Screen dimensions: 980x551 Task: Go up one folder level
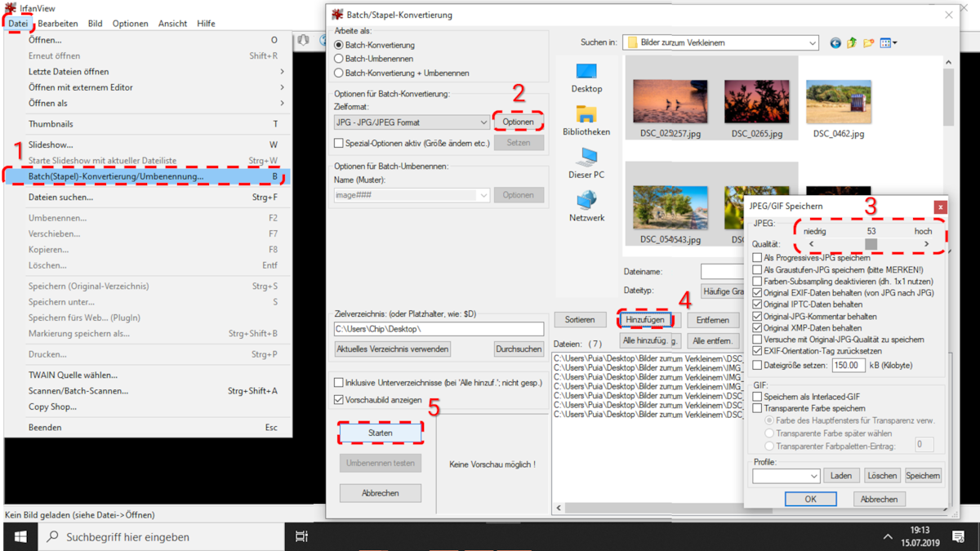[852, 43]
